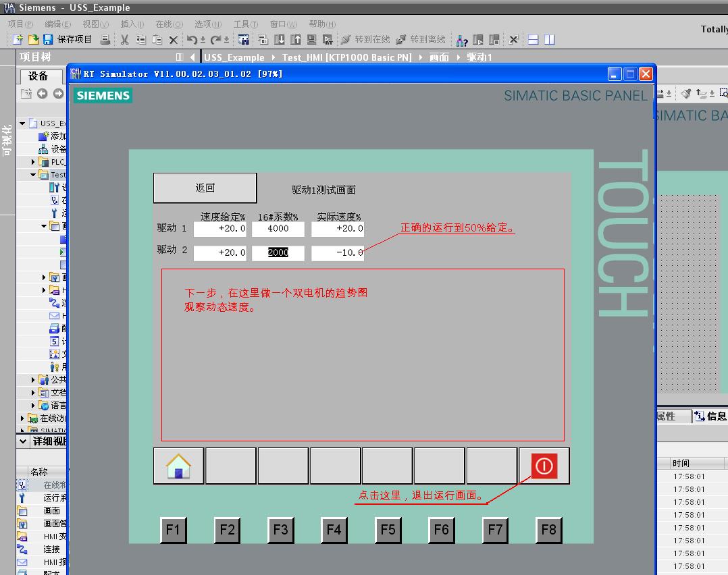Click the 设备 network tree item
Viewport: 728px width, 575px height.
point(53,149)
